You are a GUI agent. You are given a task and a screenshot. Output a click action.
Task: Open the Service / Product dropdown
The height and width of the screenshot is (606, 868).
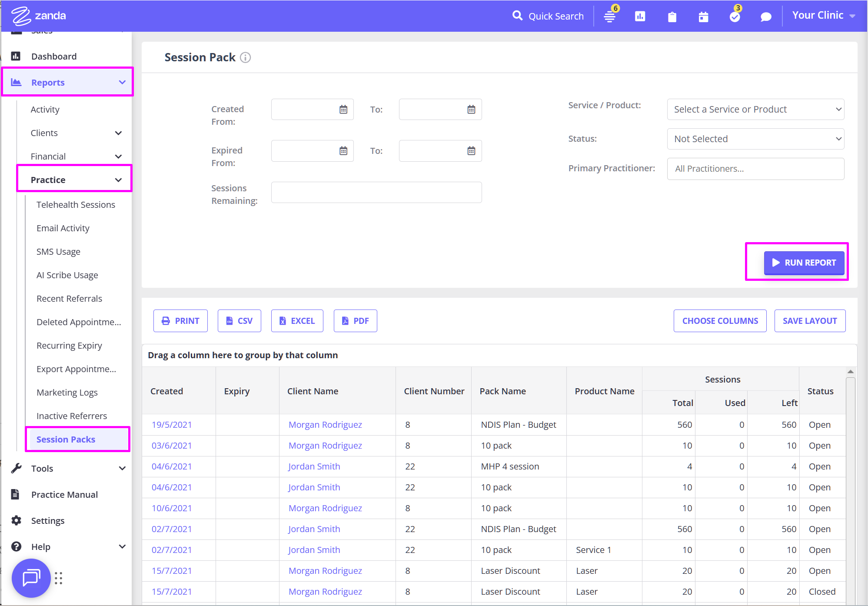pos(755,110)
